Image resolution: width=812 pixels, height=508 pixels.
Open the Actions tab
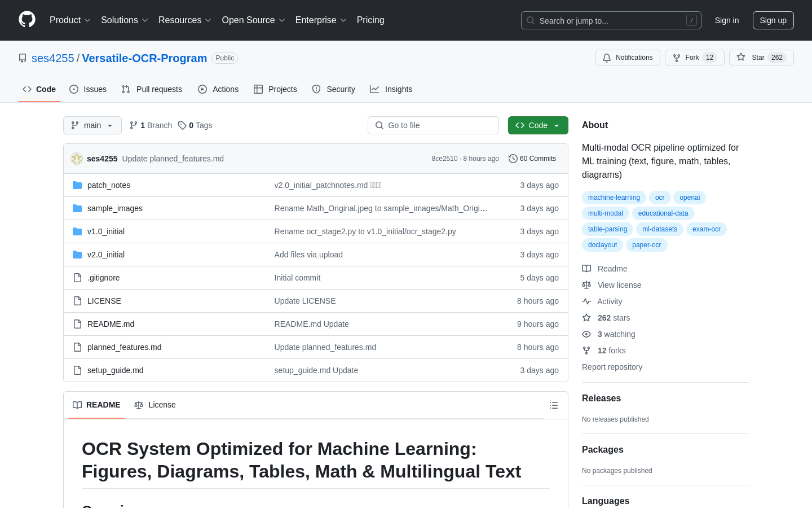click(218, 89)
